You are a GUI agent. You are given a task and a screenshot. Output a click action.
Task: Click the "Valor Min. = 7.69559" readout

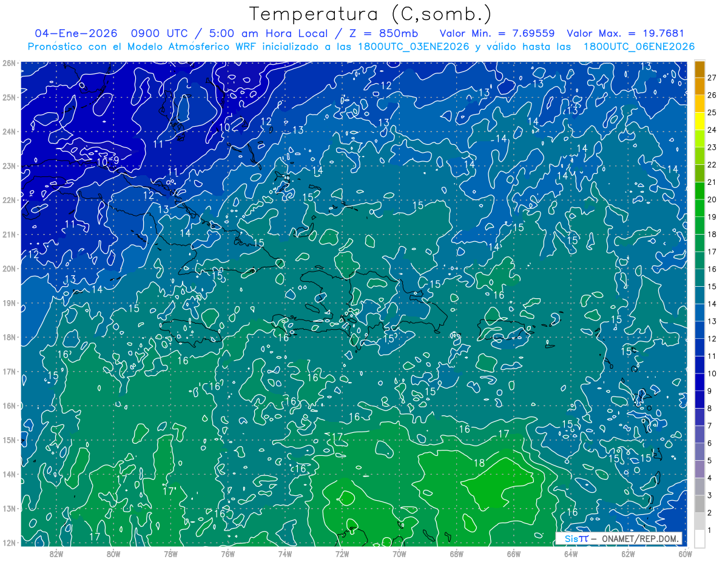click(x=497, y=33)
